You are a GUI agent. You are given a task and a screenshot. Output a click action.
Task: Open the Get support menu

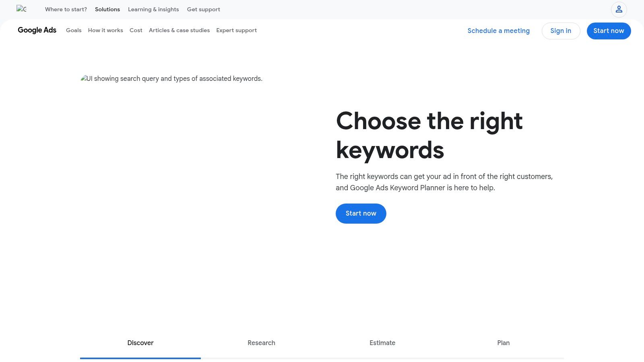[x=203, y=9]
